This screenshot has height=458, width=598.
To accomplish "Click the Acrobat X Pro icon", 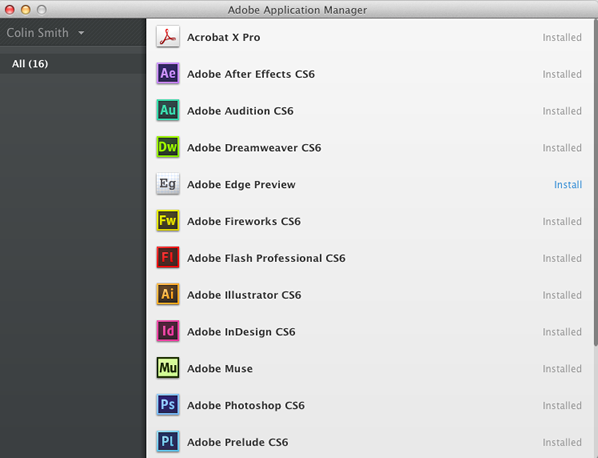I will pos(168,37).
